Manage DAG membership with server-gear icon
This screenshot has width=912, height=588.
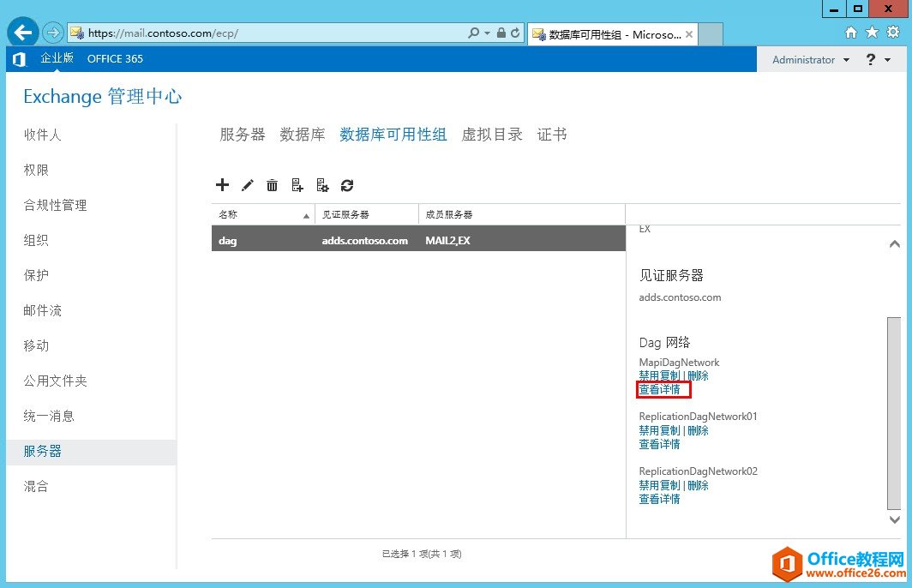pos(323,184)
